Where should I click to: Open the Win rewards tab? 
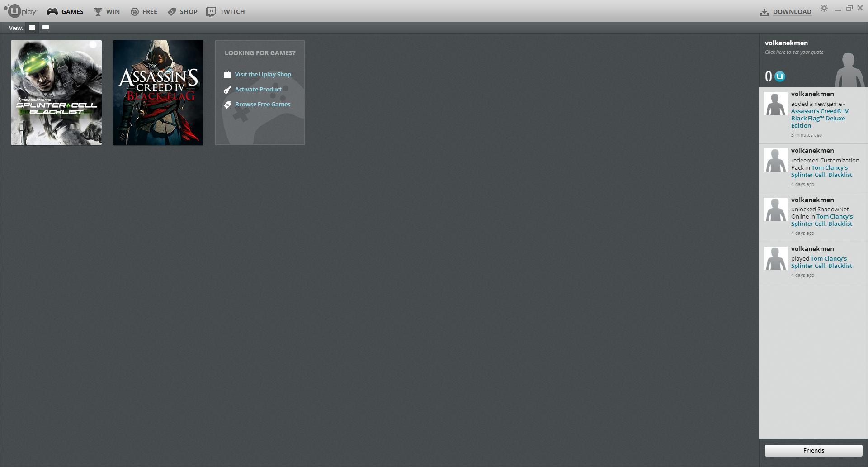107,12
